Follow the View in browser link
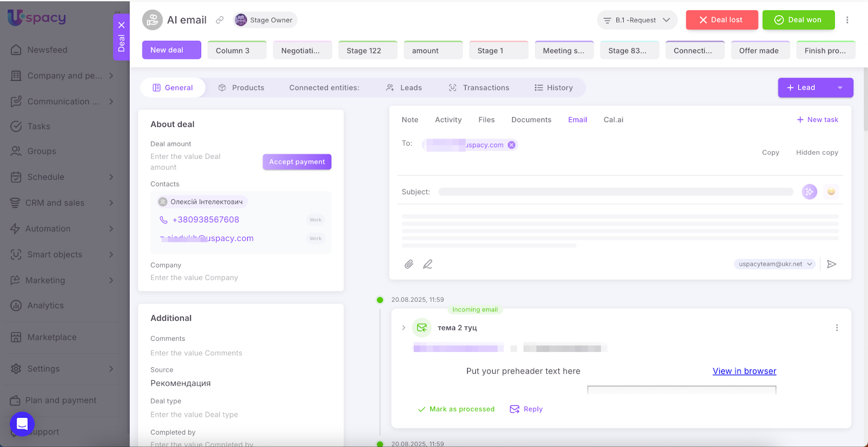868x447 pixels. (x=744, y=371)
